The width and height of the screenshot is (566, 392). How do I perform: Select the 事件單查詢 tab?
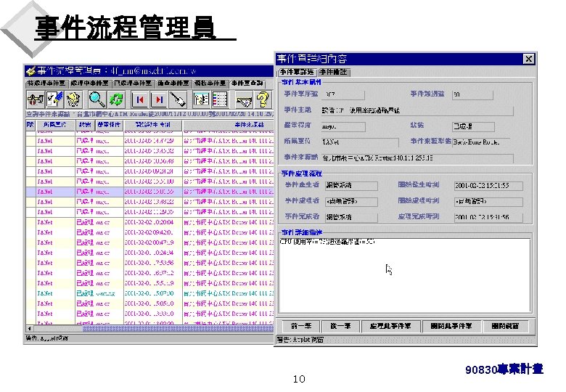click(247, 83)
